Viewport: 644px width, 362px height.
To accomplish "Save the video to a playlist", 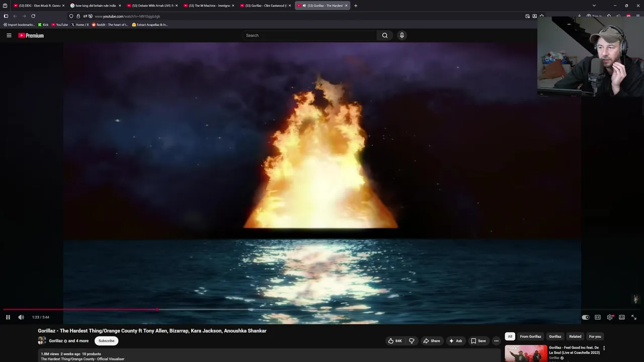I will [478, 341].
